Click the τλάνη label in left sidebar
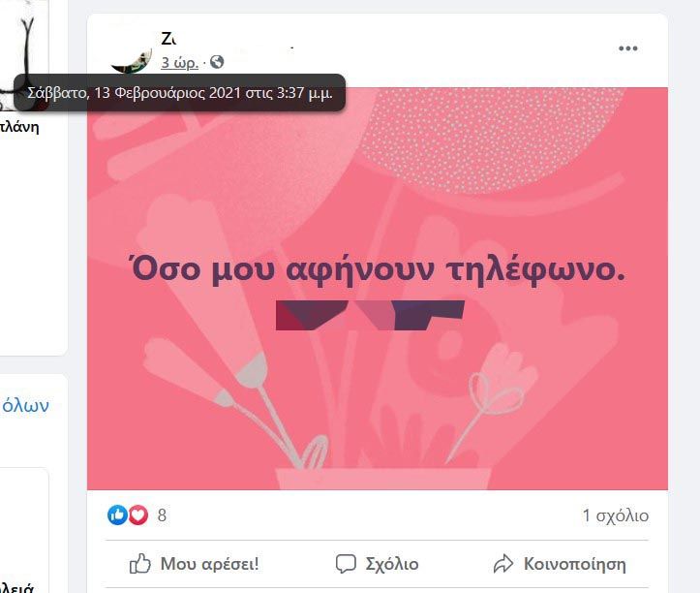Image resolution: width=700 pixels, height=593 pixels. (19, 127)
